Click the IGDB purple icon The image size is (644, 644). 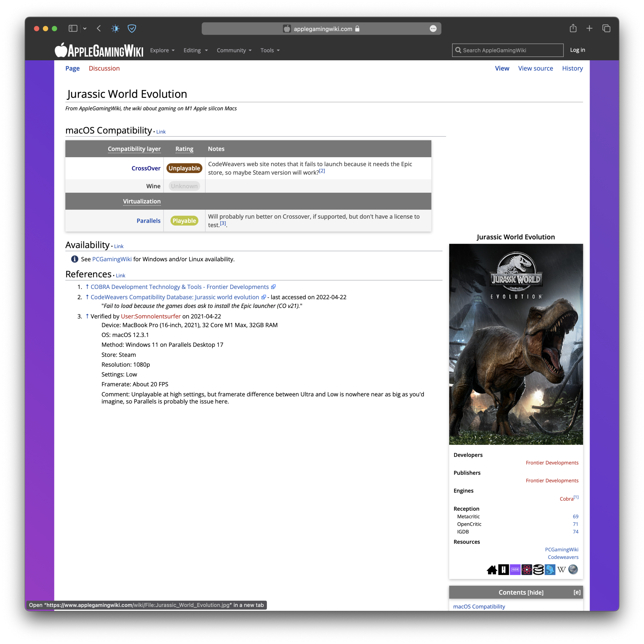pos(515,570)
